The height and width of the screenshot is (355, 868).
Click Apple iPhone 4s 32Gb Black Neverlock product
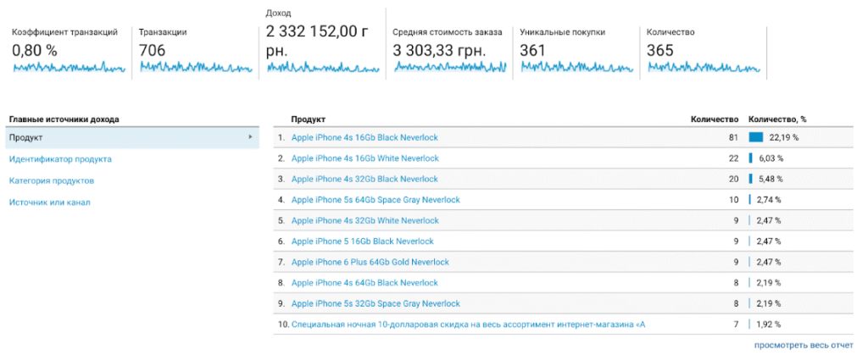pos(364,179)
